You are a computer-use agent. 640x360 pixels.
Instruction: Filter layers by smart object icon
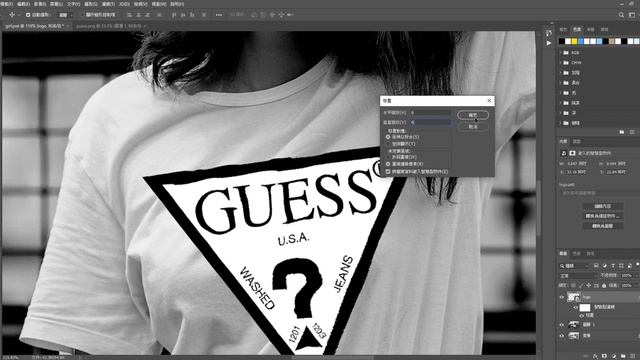pyautogui.click(x=629, y=266)
